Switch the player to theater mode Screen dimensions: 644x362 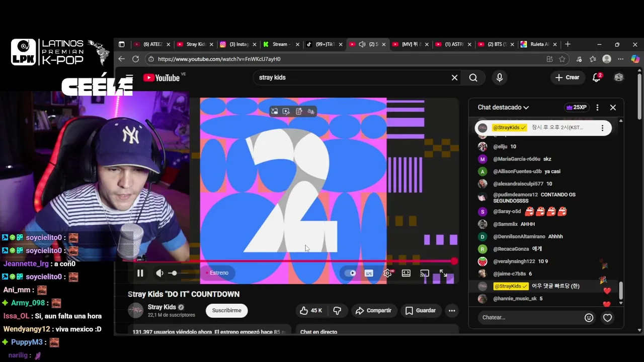(x=406, y=273)
